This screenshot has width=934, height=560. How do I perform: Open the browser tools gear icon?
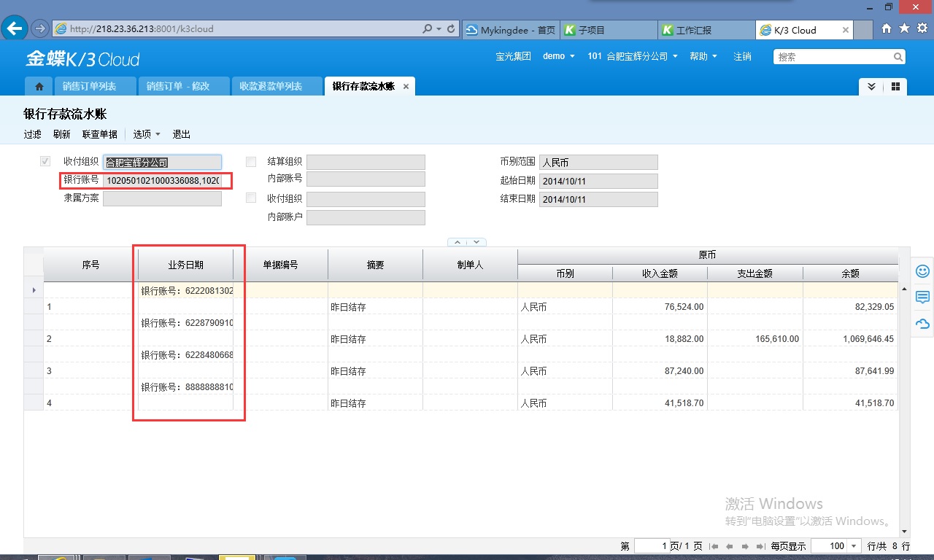(922, 28)
